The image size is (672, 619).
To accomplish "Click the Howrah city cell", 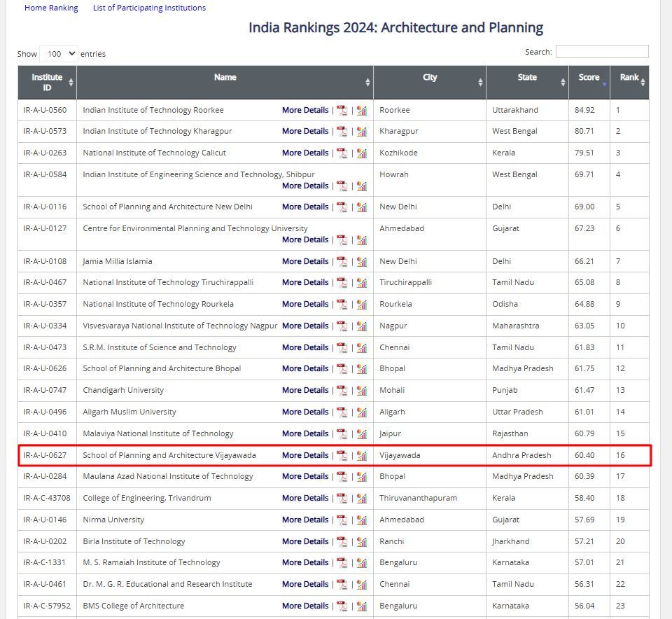I will click(429, 180).
